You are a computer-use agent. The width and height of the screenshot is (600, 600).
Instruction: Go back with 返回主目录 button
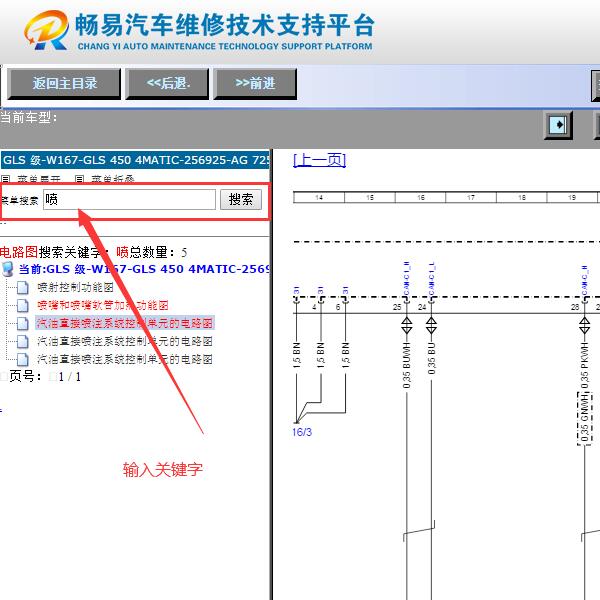(x=64, y=84)
